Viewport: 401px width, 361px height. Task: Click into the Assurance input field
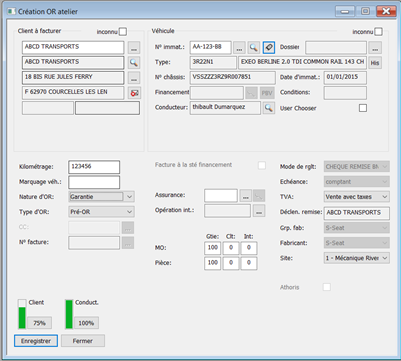coord(221,196)
